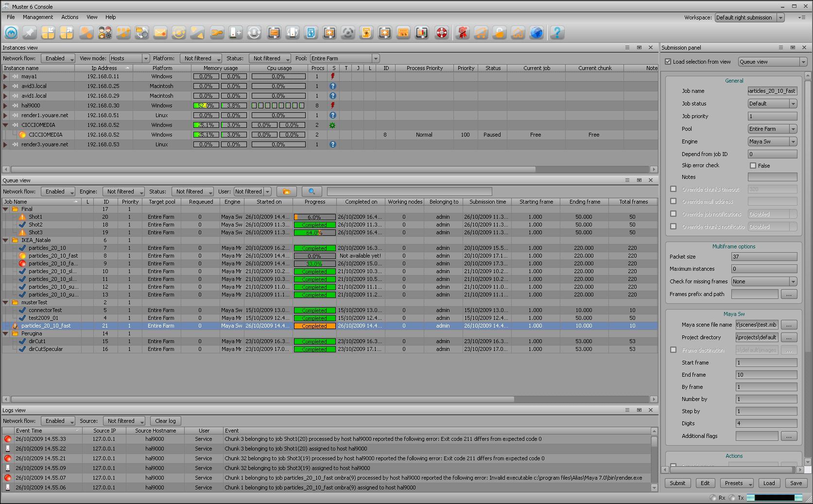Click the color bars chart toolbar icon
The width and height of the screenshot is (813, 504).
pos(422,33)
